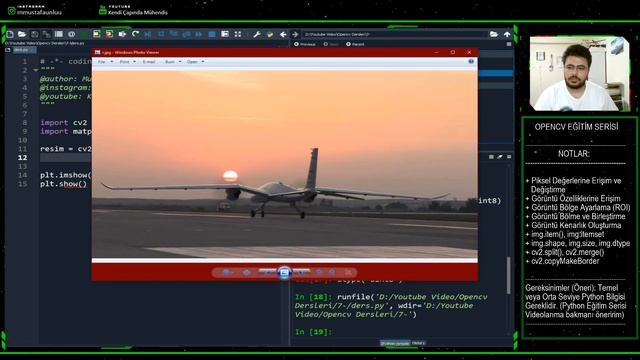Screen dimensions: 640x360
Task: Click the next image button in Photo Viewer
Action: point(301,272)
